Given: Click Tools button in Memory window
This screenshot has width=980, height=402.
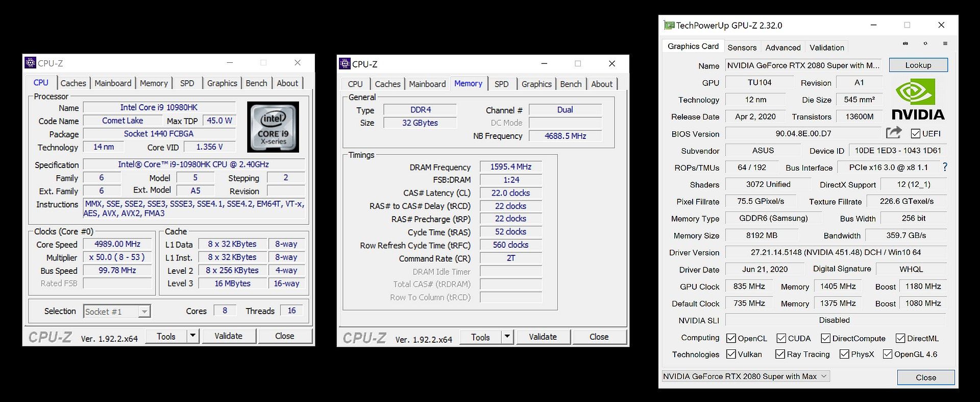Looking at the screenshot, I should [481, 337].
